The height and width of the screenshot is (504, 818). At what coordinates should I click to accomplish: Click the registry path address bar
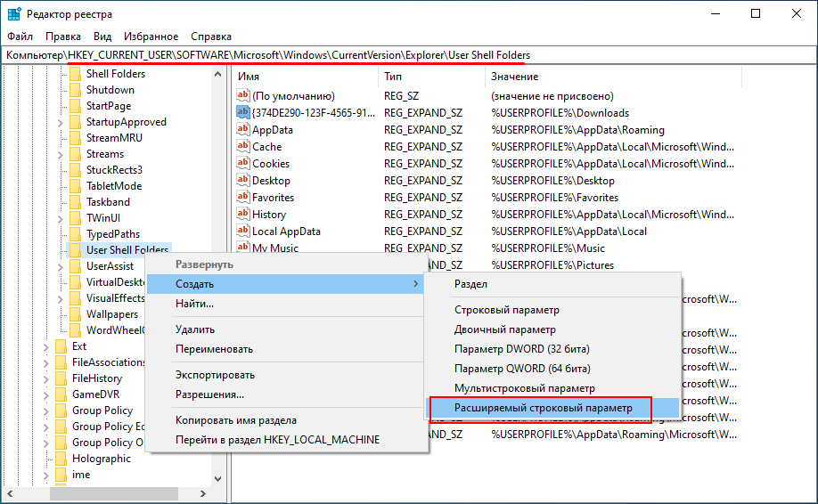click(409, 54)
